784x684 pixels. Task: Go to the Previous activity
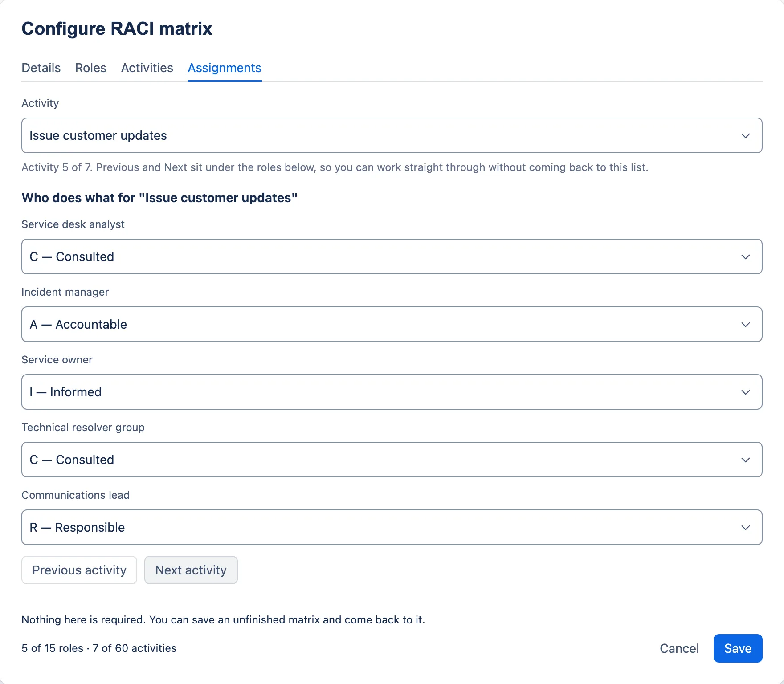pyautogui.click(x=79, y=570)
